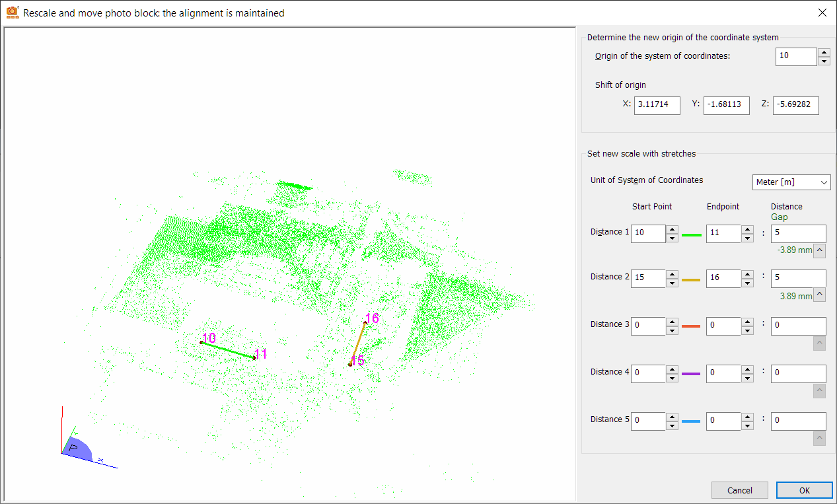Image resolution: width=837 pixels, height=504 pixels.
Task: Click point marker 10 in point cloud
Action: (x=201, y=342)
